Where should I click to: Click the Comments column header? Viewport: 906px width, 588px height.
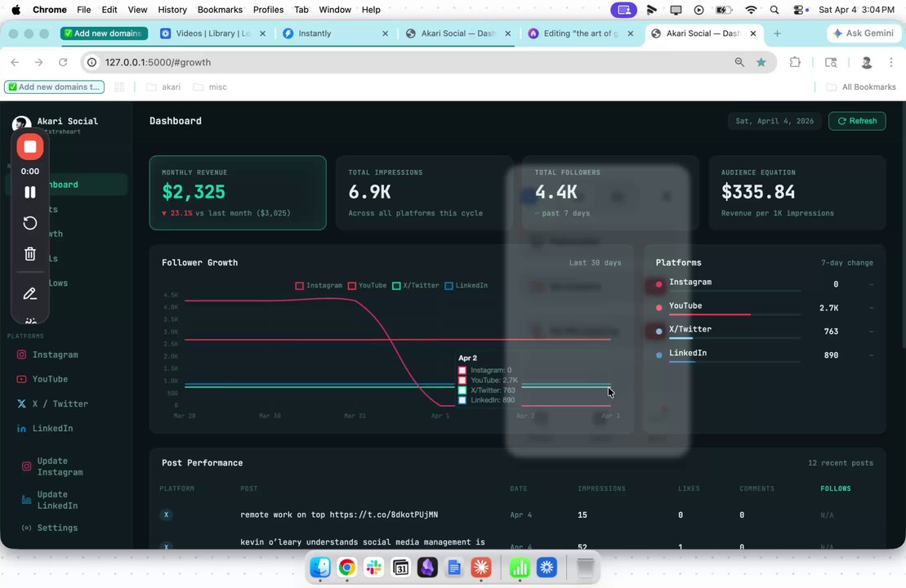[x=757, y=488]
